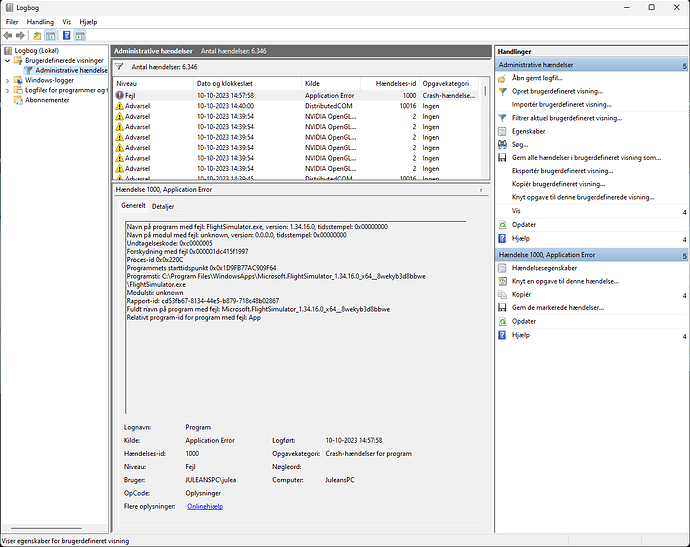Click the Opret brugerdefineret visning funnel icon
Screen dimensions: 690x547
pyautogui.click(x=502, y=92)
